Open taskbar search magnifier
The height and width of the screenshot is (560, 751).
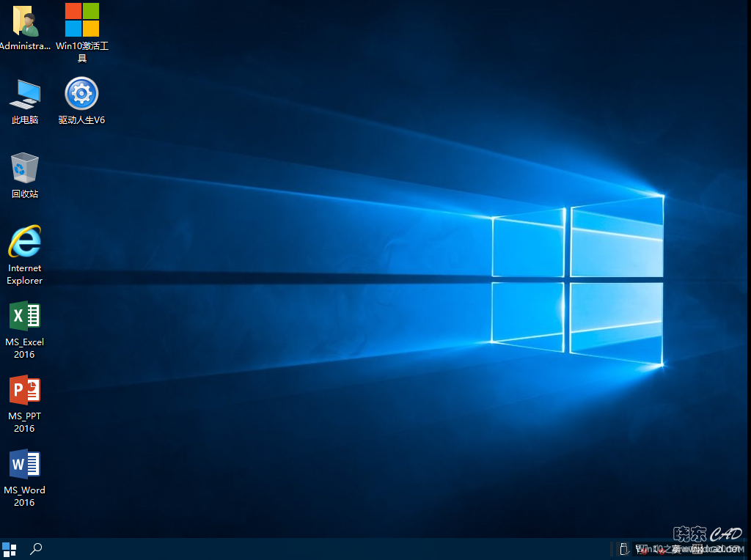[36, 548]
